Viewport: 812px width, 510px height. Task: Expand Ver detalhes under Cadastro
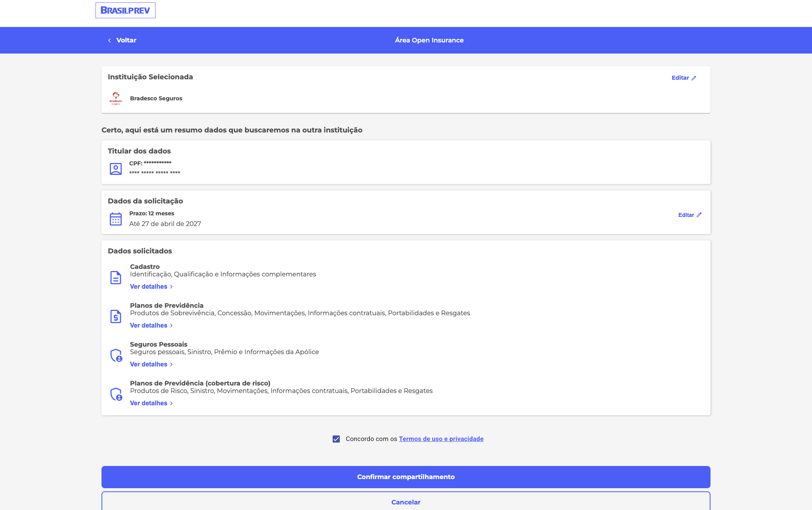151,286
